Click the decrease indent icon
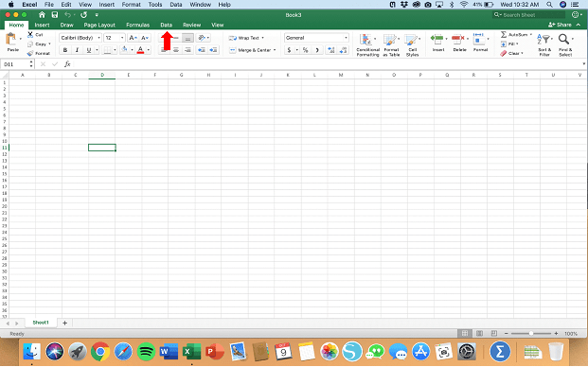 coord(202,50)
